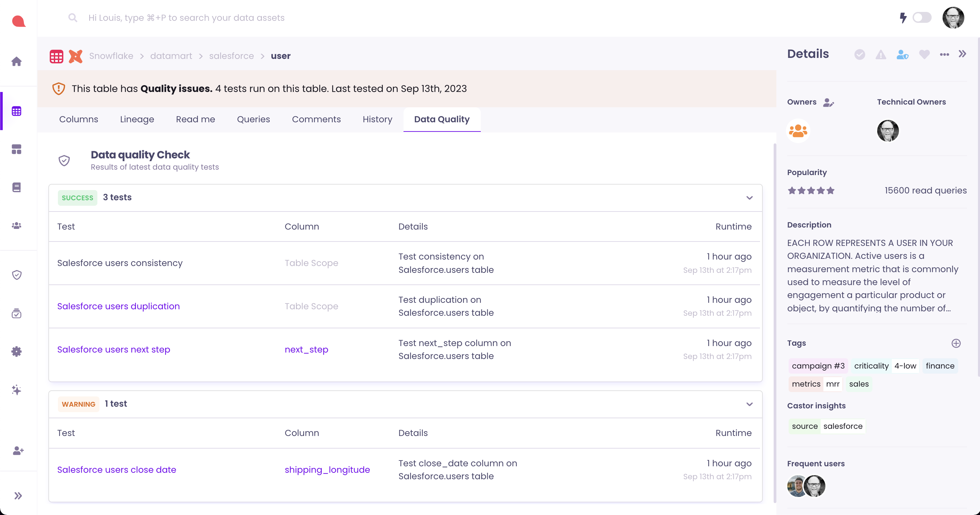Click the add-user icon in sidebar

pos(18,451)
